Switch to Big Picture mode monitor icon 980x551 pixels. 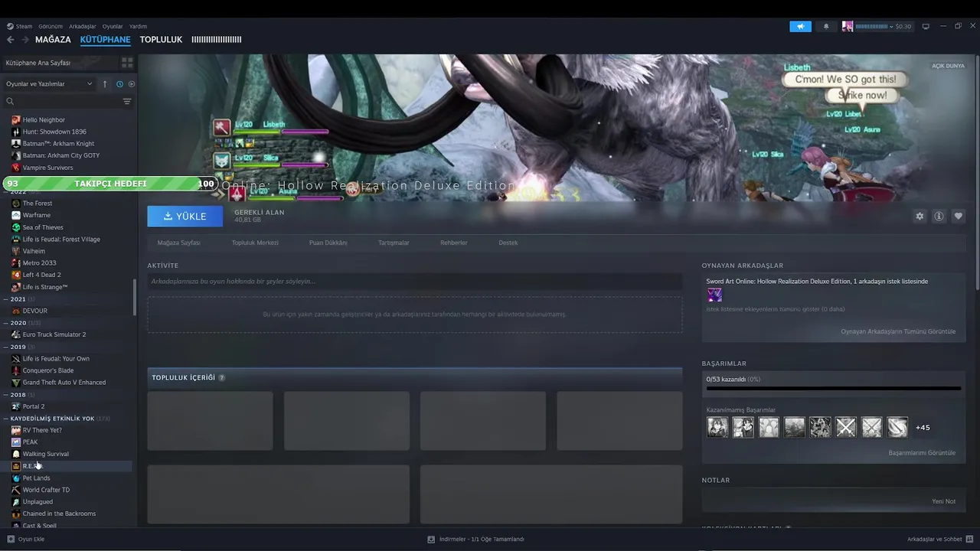pos(926,26)
